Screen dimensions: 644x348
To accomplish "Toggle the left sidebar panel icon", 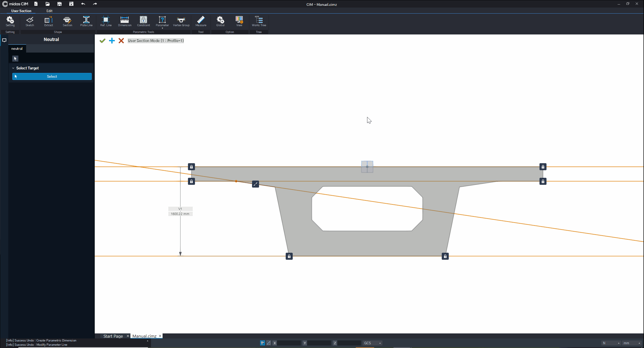I will coord(4,40).
